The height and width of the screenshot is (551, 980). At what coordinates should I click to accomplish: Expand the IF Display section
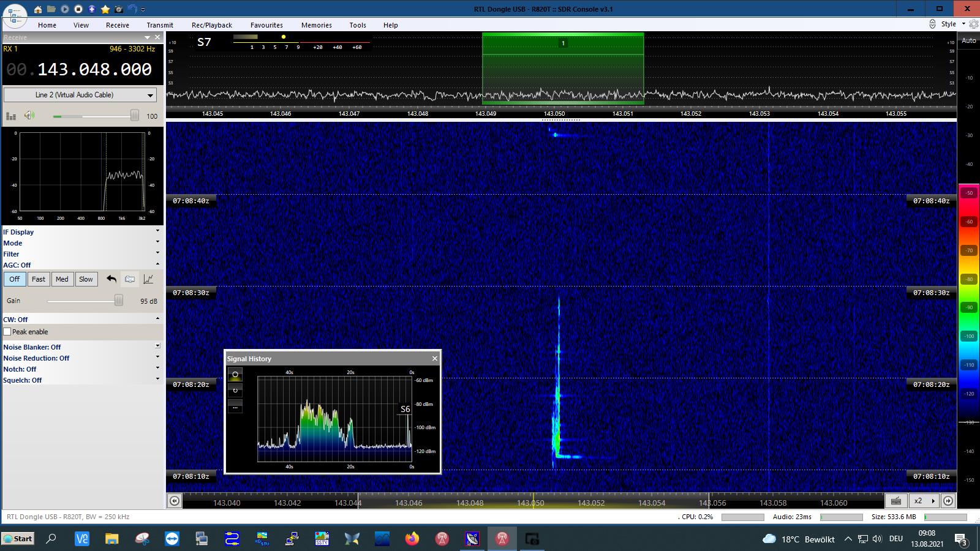[x=82, y=232]
